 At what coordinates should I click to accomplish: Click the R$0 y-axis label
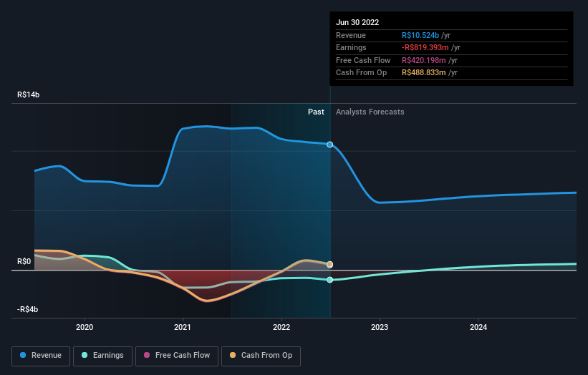[24, 261]
